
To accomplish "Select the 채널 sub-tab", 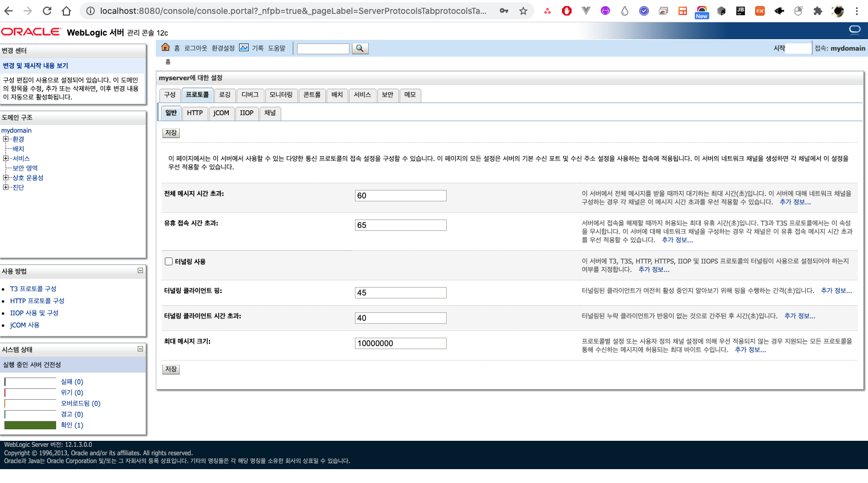I will click(x=270, y=113).
